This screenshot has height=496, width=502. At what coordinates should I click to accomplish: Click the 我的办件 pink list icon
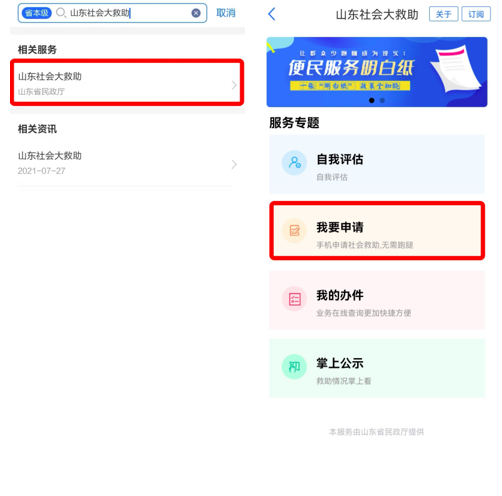(294, 299)
